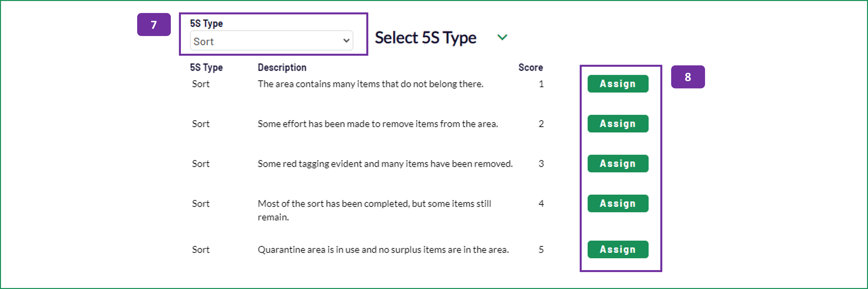Screen dimensions: 868x289
Task: Open the 5S Type Sort dropdown
Action: pyautogui.click(x=271, y=41)
